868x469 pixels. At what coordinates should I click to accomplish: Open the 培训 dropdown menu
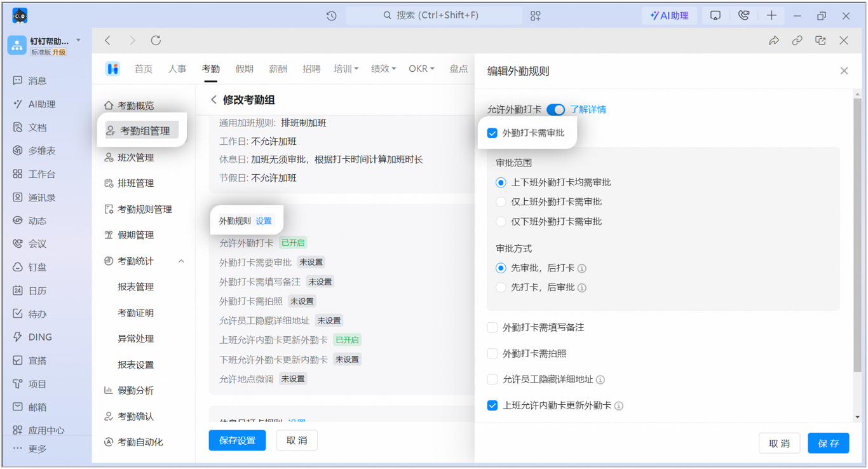coord(346,69)
